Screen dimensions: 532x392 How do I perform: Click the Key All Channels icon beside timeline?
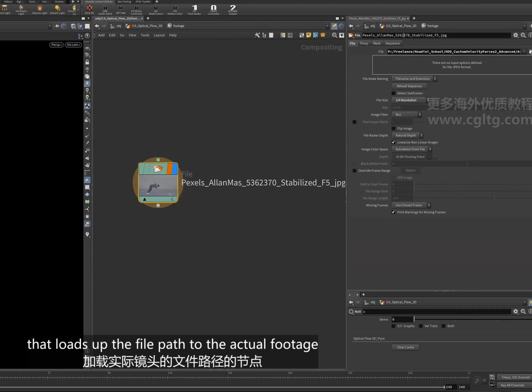click(492, 385)
